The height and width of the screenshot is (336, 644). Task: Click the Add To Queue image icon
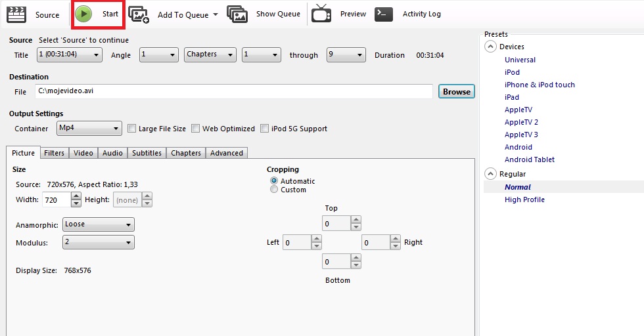(x=139, y=15)
